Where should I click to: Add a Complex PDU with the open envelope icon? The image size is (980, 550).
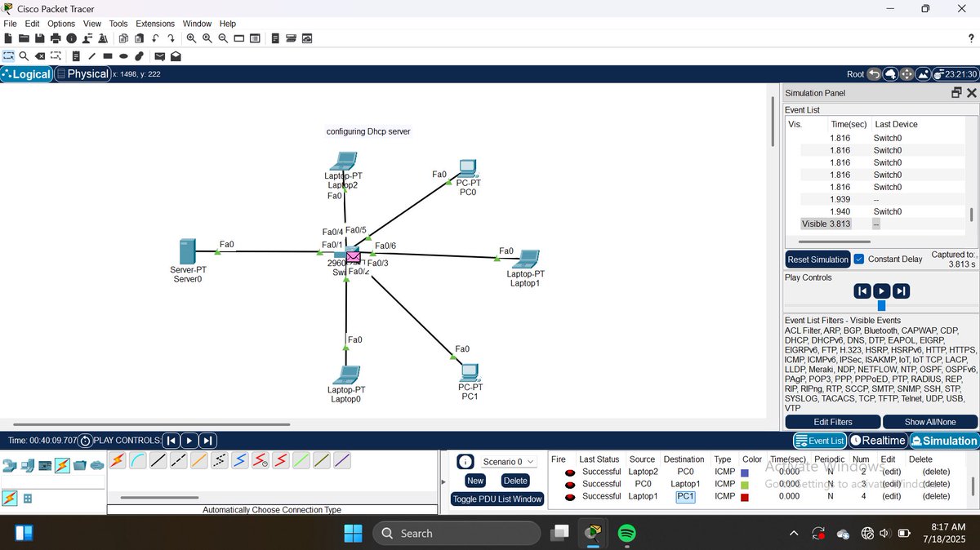pos(176,56)
